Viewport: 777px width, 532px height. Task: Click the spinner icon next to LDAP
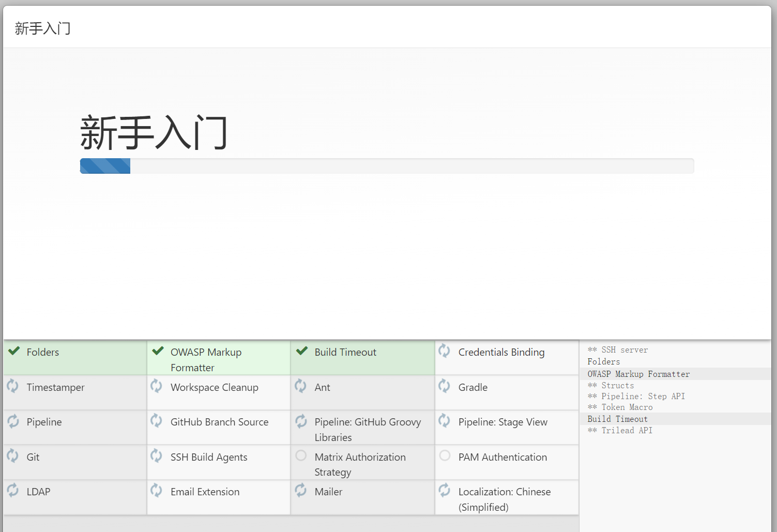pyautogui.click(x=12, y=490)
